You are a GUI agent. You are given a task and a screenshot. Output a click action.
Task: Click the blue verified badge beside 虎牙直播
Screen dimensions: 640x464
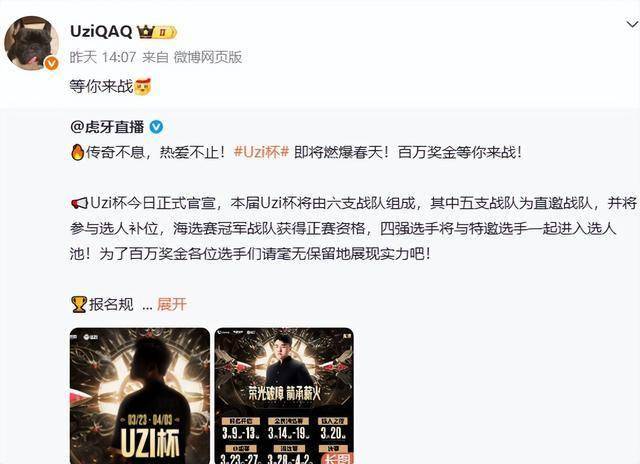(156, 127)
